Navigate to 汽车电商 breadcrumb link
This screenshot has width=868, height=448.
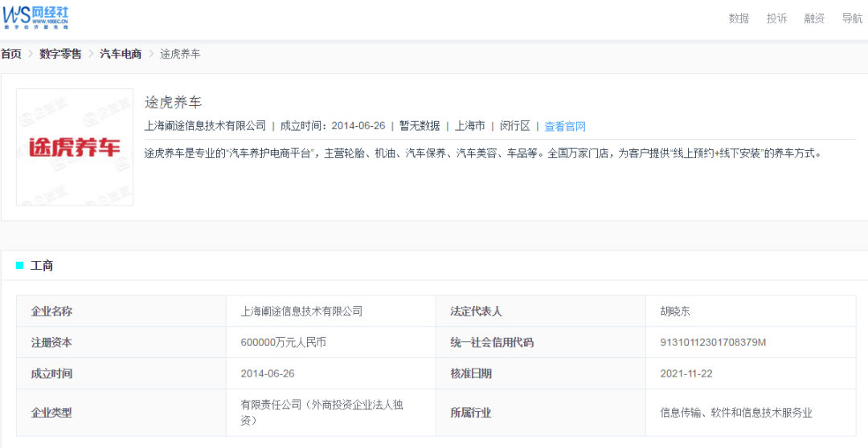(121, 54)
